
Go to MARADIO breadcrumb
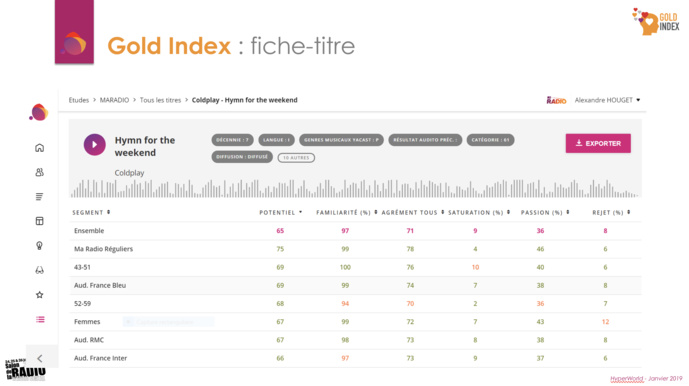(x=114, y=100)
